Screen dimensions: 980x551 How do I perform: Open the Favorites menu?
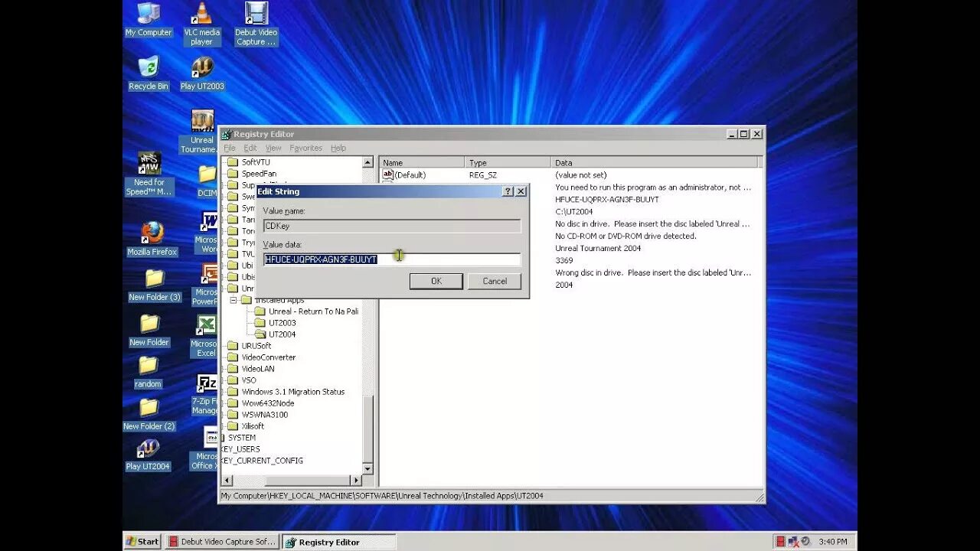305,148
